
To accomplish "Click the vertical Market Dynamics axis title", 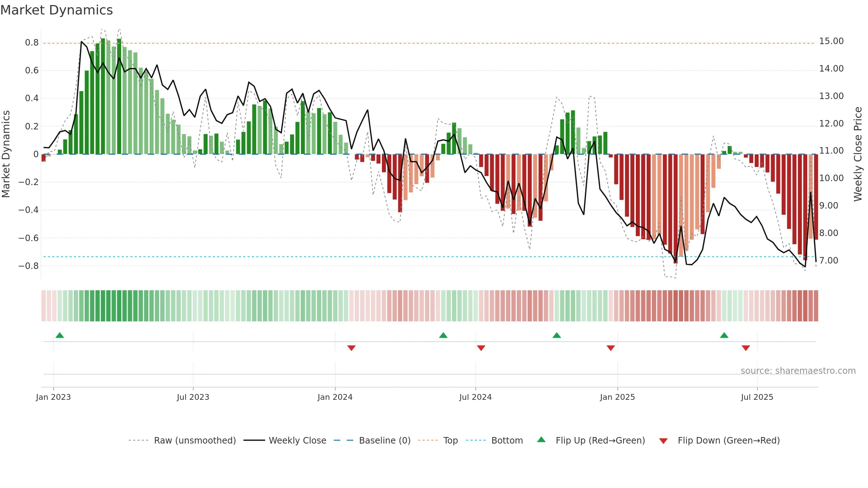I will pos(6,154).
